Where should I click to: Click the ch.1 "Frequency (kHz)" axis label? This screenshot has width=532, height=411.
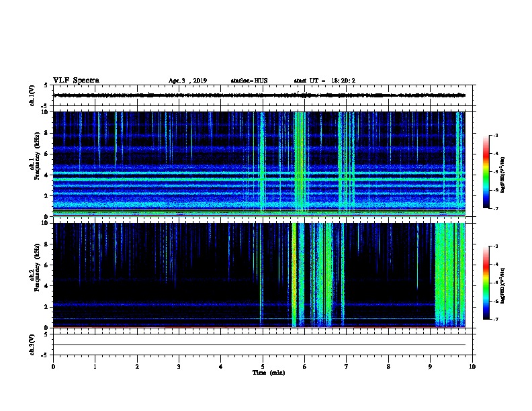tap(37, 156)
